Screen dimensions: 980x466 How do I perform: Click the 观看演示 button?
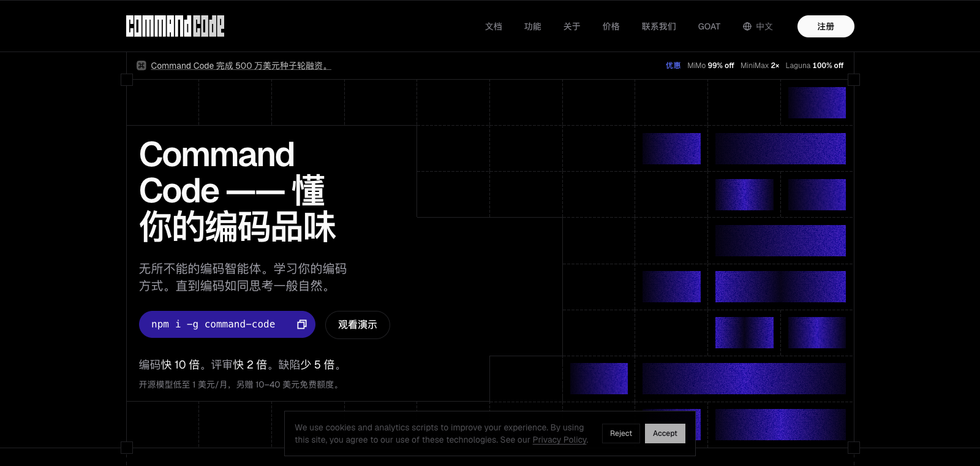358,325
